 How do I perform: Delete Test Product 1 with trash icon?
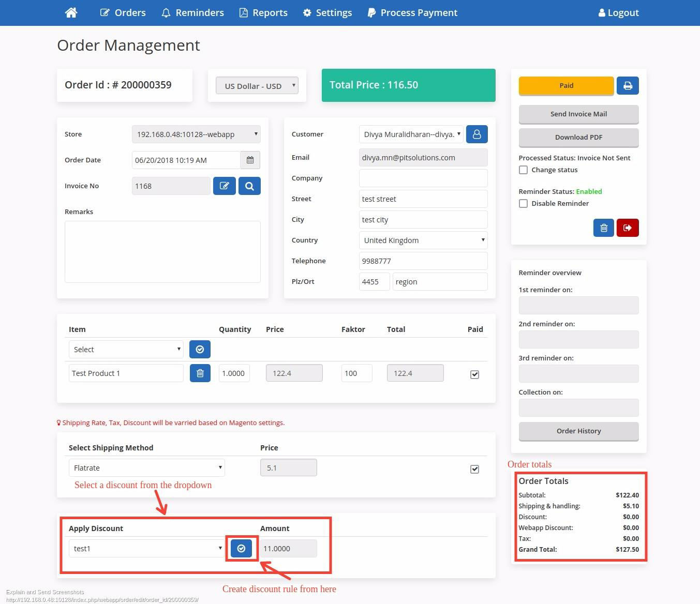200,373
